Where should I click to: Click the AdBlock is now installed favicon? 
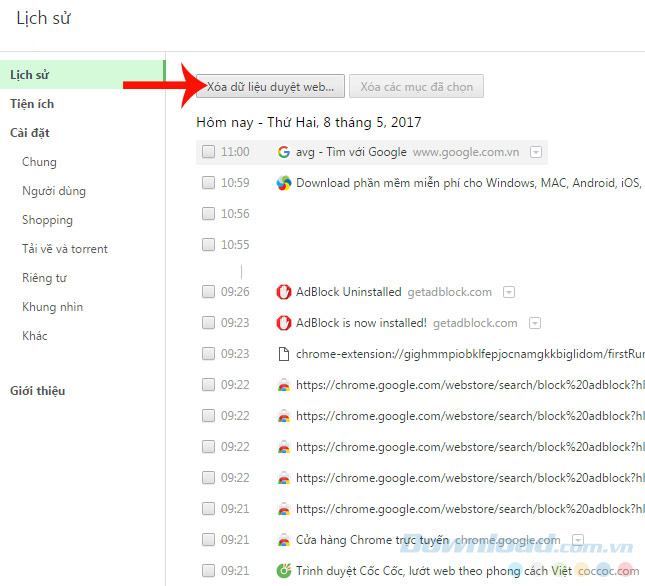pyautogui.click(x=283, y=323)
